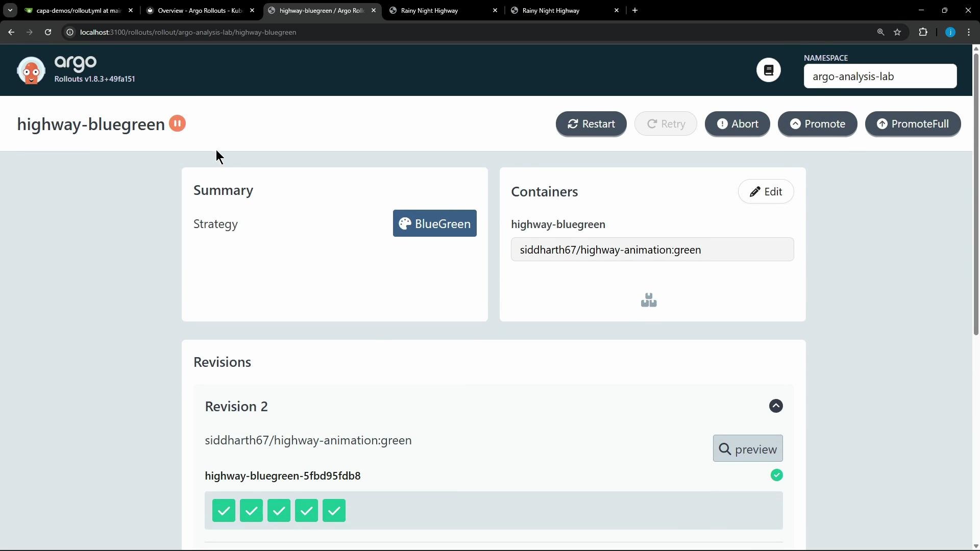
Task: Click the Revisions section heading
Action: tap(222, 362)
